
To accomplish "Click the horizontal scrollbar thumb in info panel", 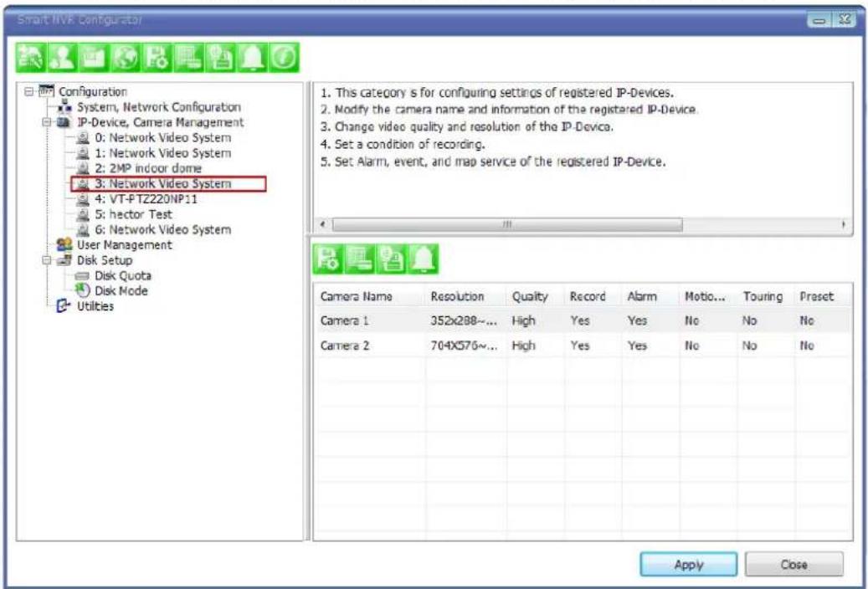I will pos(507,225).
